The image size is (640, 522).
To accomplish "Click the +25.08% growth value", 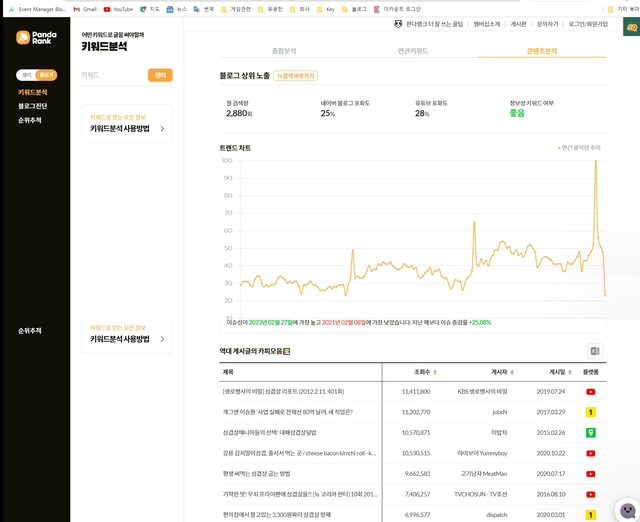I will pyautogui.click(x=480, y=322).
